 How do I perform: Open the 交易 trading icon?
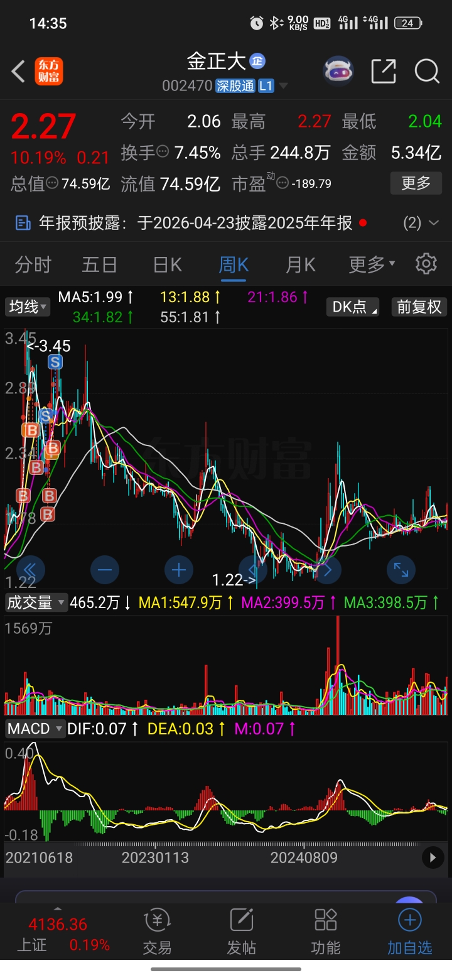[x=157, y=933]
